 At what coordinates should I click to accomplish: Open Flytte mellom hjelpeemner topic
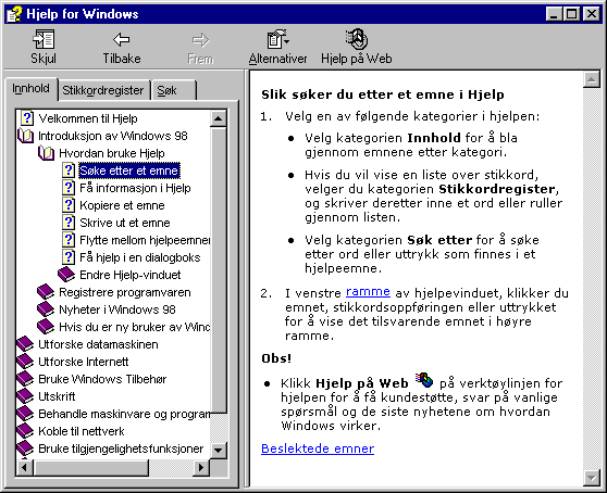click(x=145, y=240)
